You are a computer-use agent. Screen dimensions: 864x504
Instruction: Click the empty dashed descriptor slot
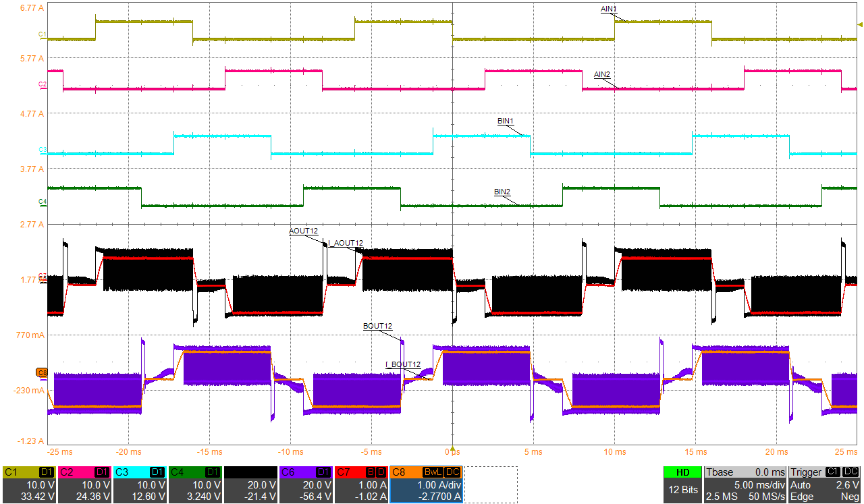tap(491, 484)
